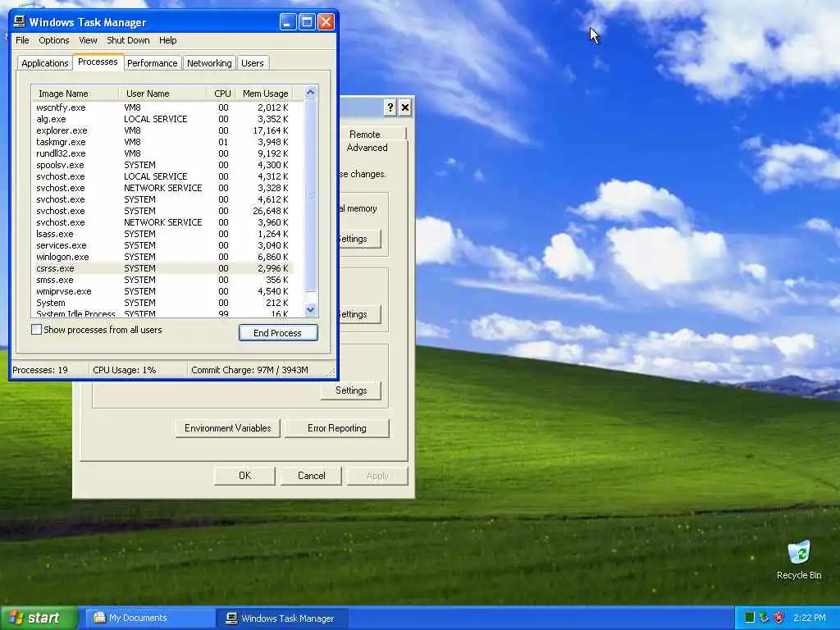Sort by Mem Usage column header
The width and height of the screenshot is (840, 630).
click(x=265, y=94)
